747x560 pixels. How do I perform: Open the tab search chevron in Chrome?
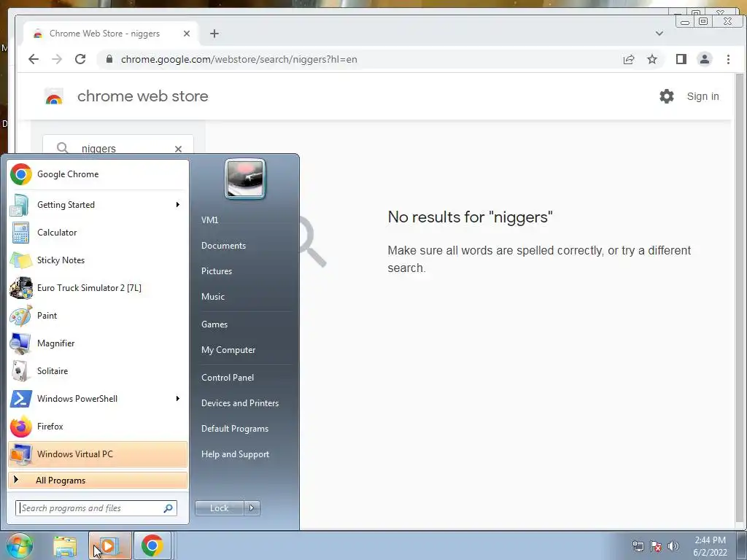pos(659,34)
